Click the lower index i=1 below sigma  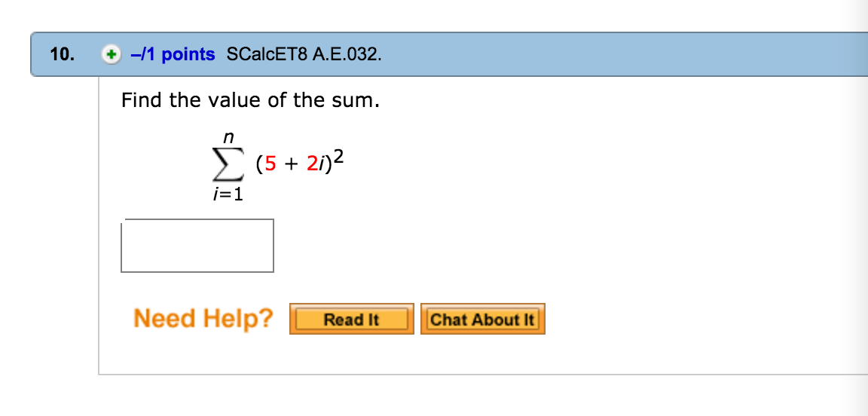[x=228, y=194]
